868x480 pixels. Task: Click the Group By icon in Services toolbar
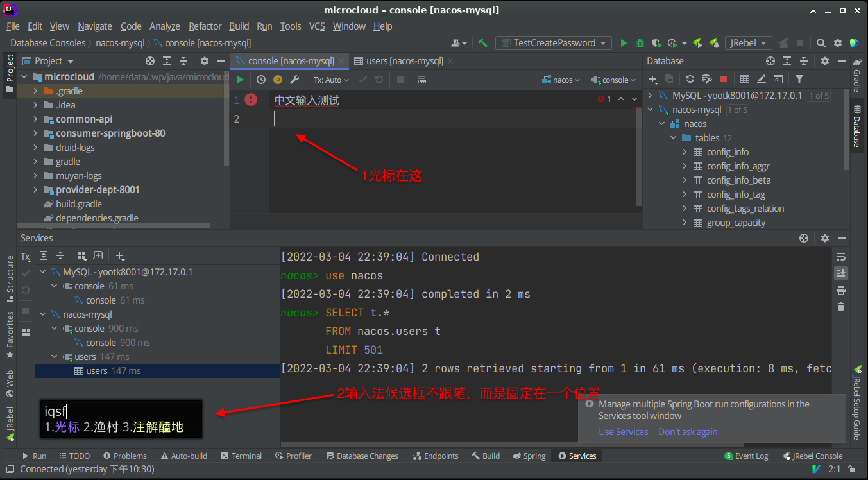coord(81,256)
